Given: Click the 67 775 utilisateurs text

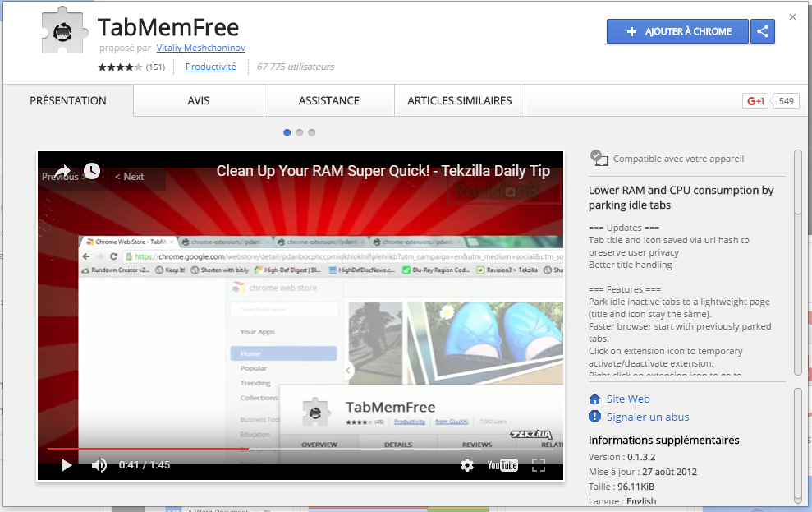Looking at the screenshot, I should click(x=296, y=67).
